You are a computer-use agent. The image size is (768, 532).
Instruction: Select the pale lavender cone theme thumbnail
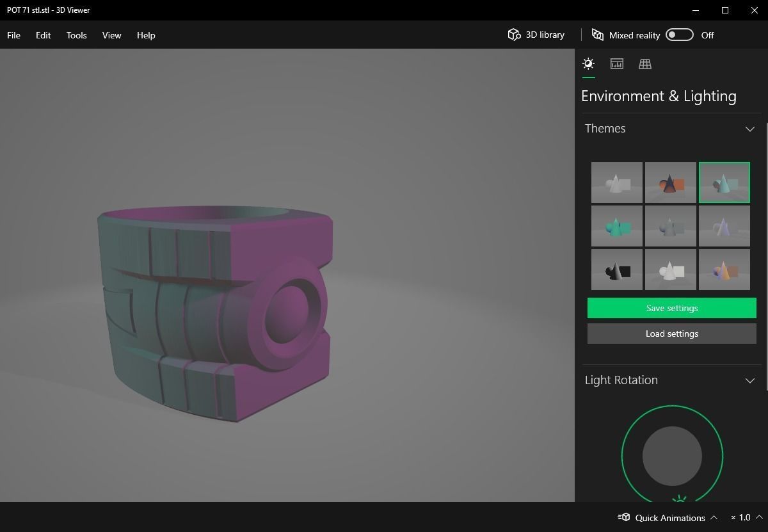point(724,226)
